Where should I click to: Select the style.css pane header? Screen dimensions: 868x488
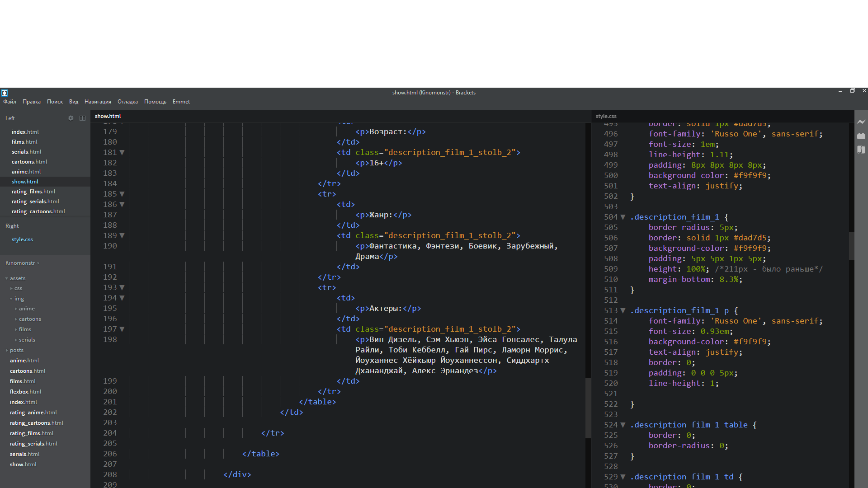pos(606,116)
